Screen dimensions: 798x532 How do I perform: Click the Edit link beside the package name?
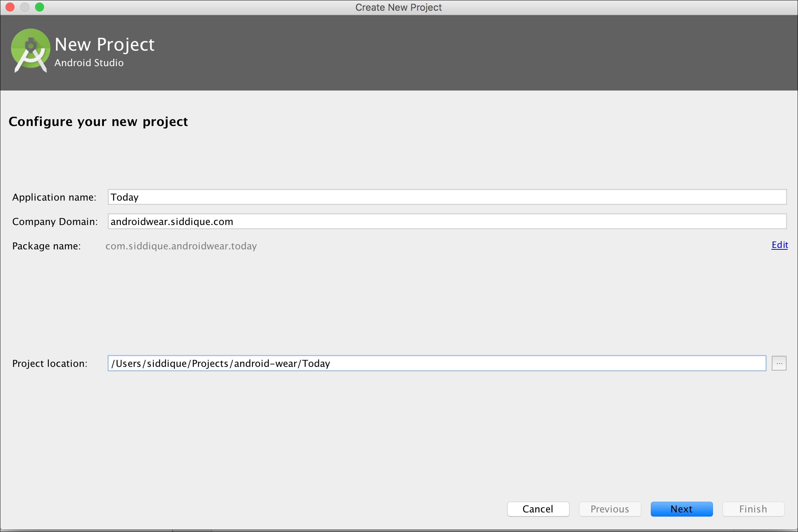779,245
